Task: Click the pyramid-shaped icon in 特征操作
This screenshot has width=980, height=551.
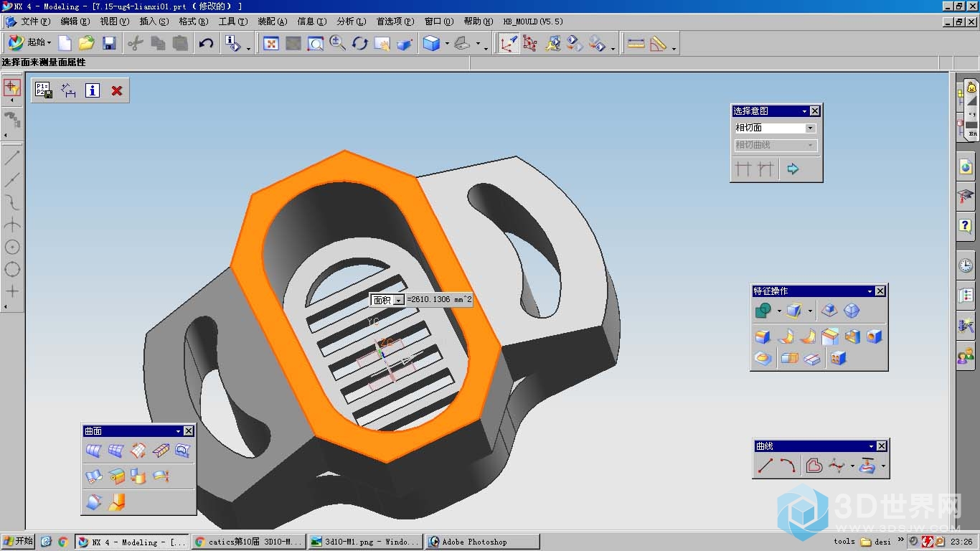Action: [829, 311]
